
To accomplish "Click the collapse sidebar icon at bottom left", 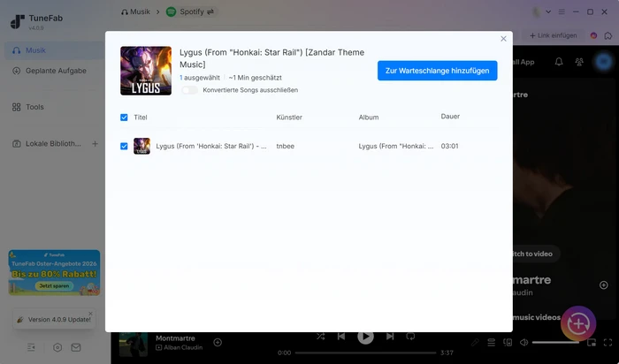I will click(31, 347).
